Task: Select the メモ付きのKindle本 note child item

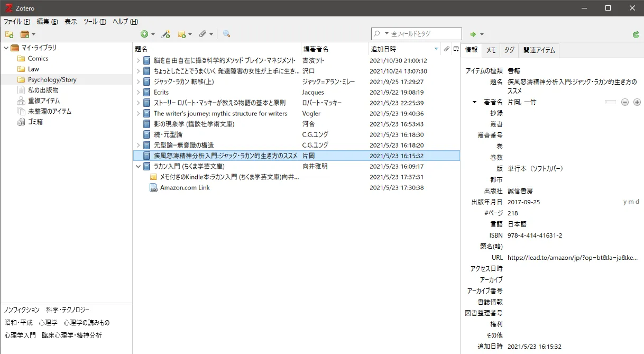Action: [x=296, y=177]
